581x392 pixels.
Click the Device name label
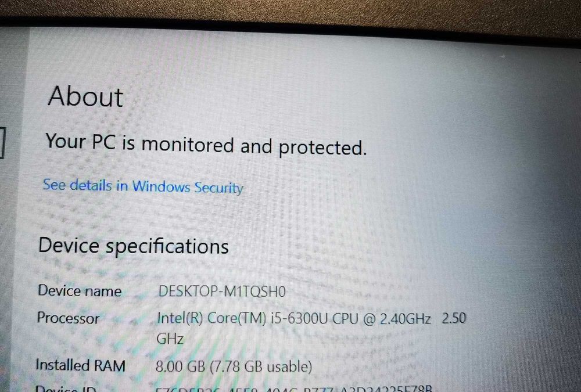coord(79,290)
